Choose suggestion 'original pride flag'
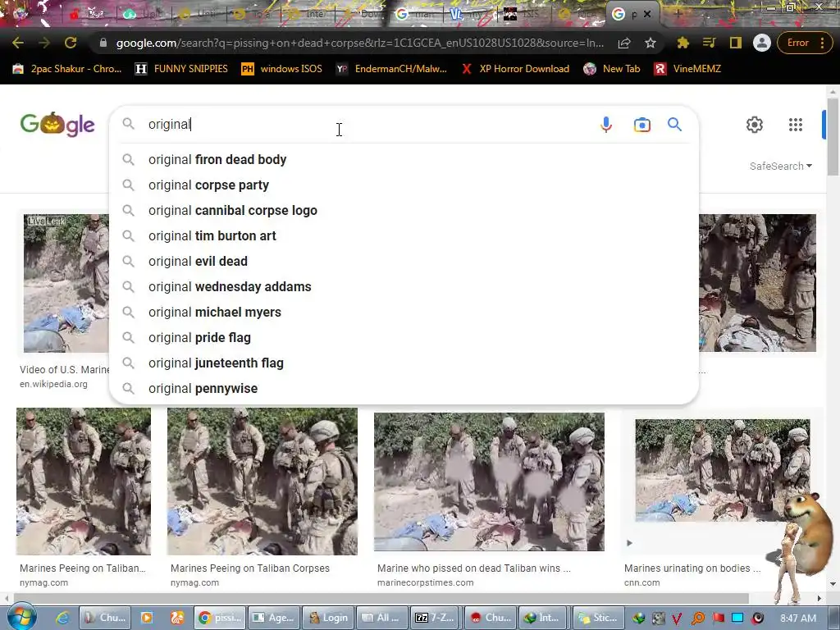 click(x=404, y=337)
